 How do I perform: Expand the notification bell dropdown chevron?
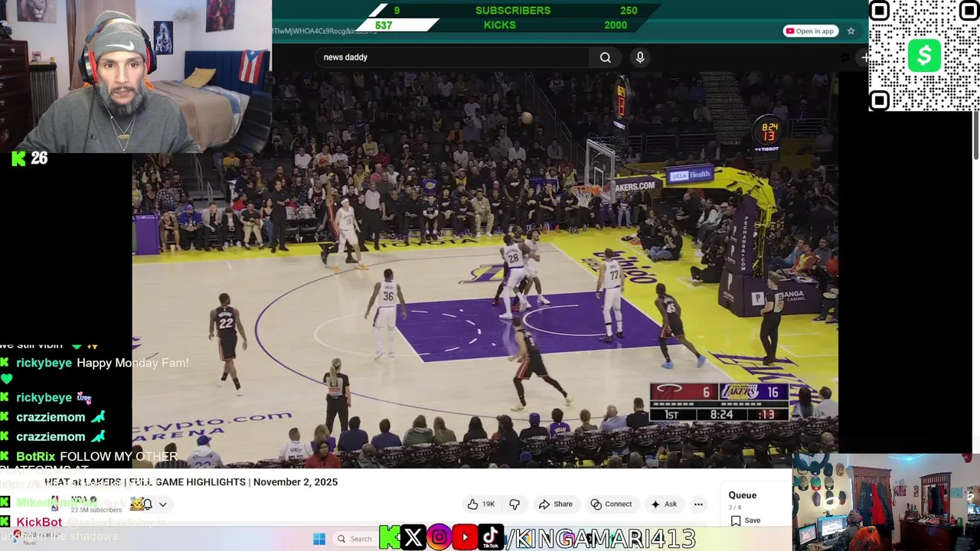tap(162, 504)
